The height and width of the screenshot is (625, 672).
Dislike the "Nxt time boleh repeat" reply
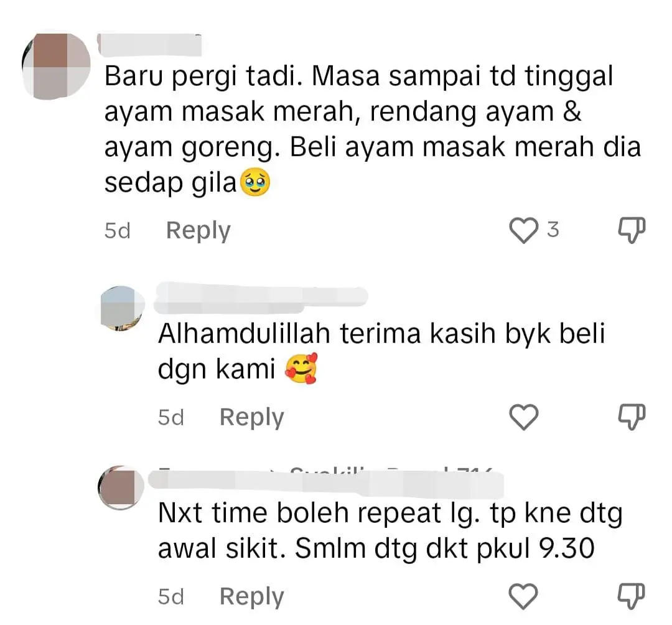632,596
